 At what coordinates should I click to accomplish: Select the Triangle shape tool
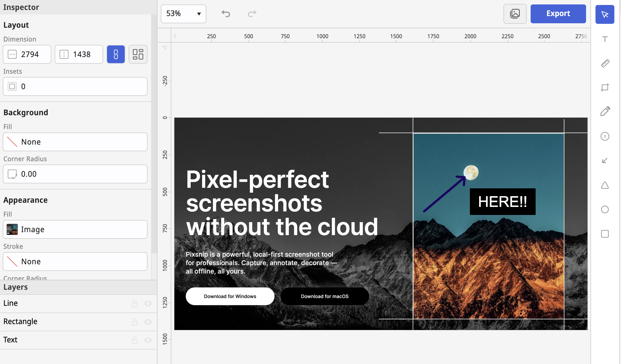[605, 185]
